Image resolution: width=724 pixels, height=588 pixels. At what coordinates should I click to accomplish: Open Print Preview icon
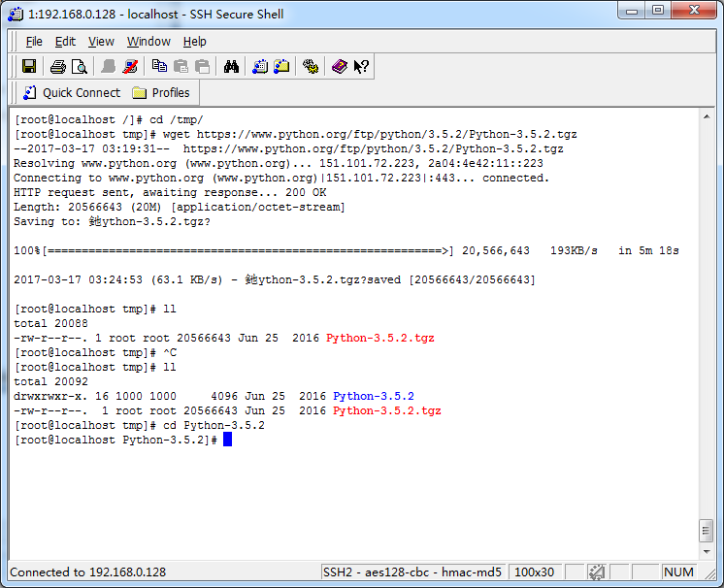coord(80,66)
